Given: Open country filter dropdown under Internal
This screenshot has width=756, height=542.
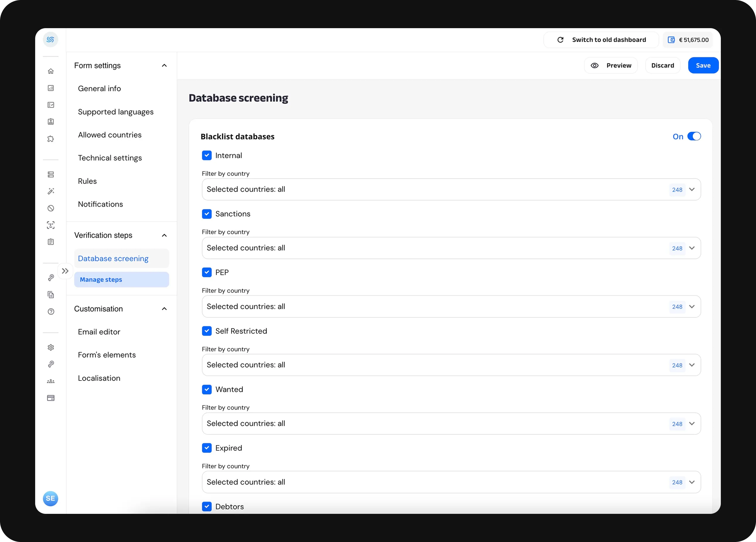Looking at the screenshot, I should click(451, 189).
